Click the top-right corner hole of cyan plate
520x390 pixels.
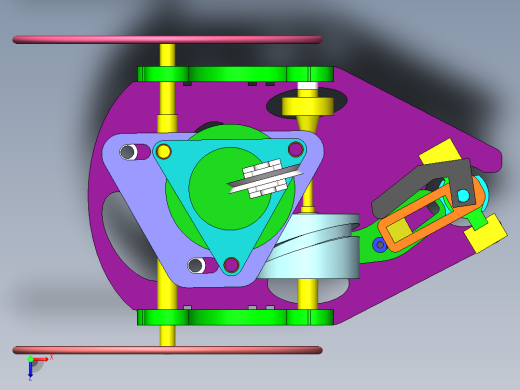pos(295,149)
